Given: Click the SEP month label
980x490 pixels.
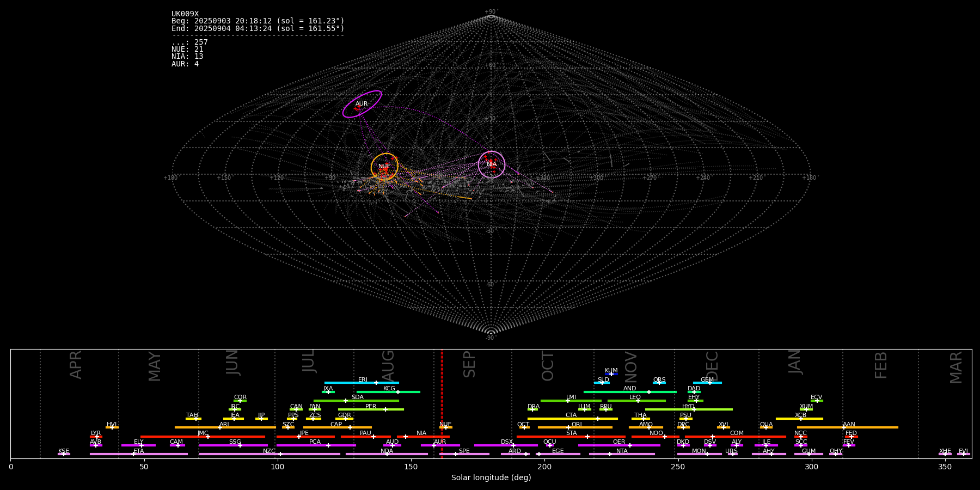Looking at the screenshot, I should (x=469, y=364).
